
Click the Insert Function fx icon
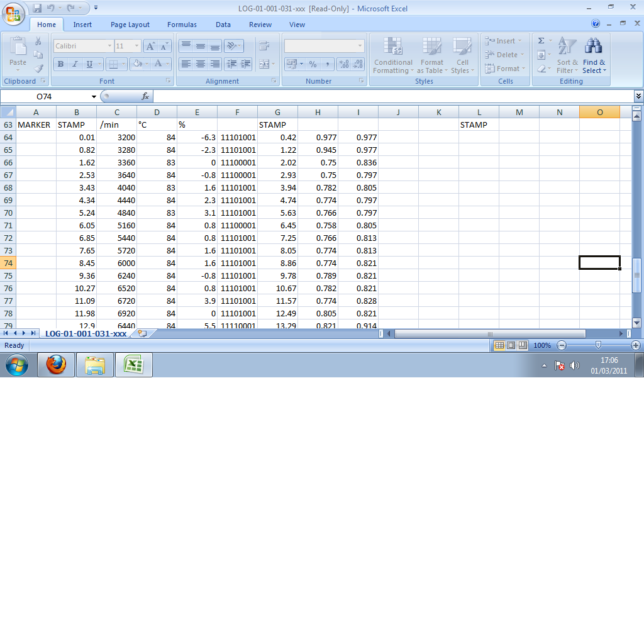pos(145,96)
